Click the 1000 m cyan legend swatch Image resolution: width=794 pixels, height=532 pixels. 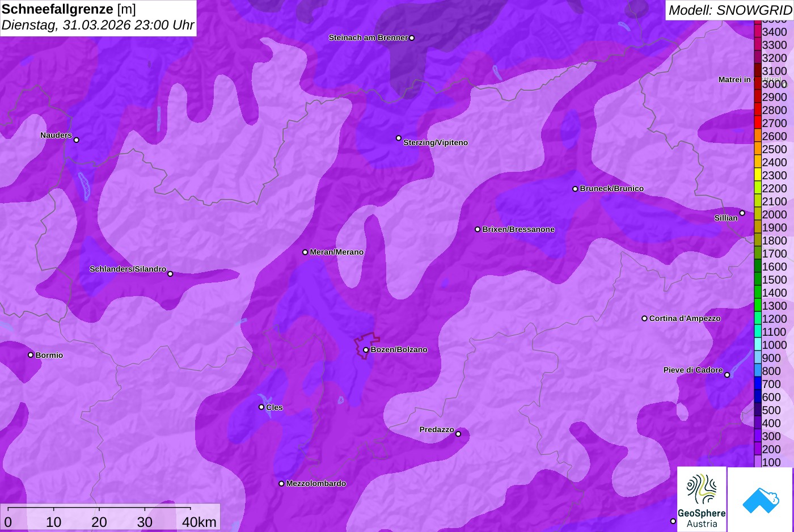coord(757,344)
